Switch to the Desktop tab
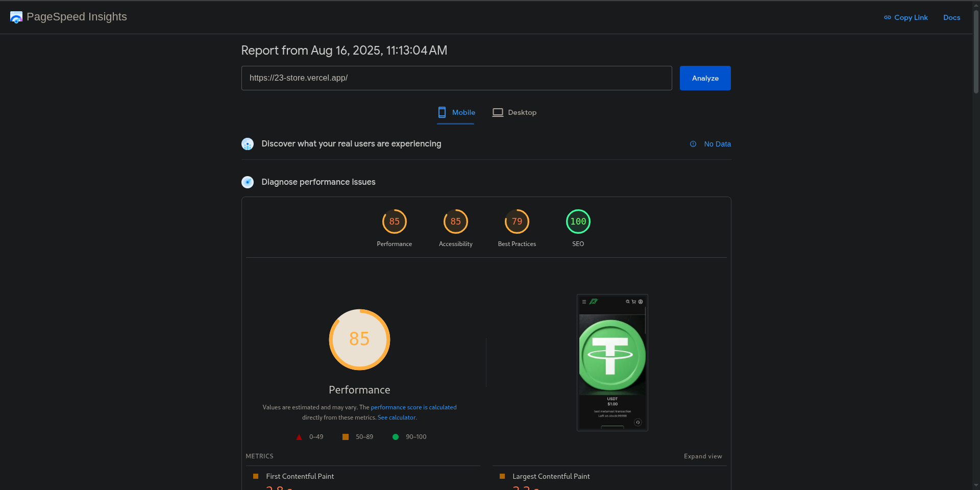 pos(514,112)
